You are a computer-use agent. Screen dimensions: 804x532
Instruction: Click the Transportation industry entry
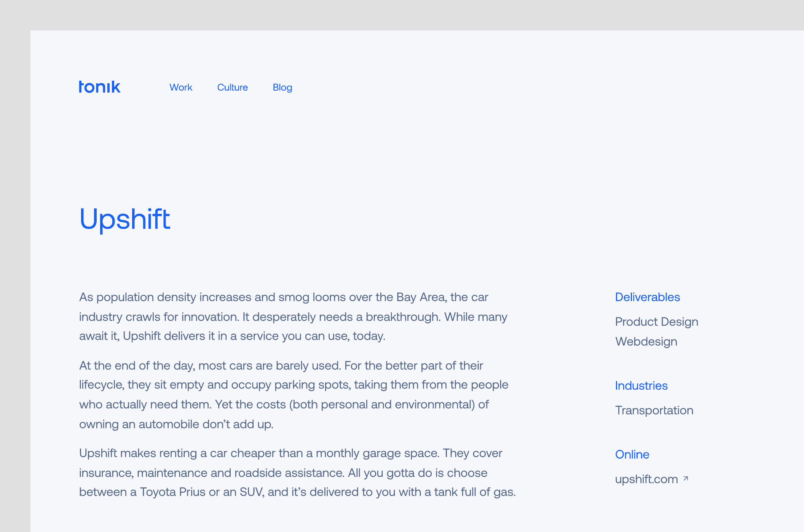click(x=654, y=411)
